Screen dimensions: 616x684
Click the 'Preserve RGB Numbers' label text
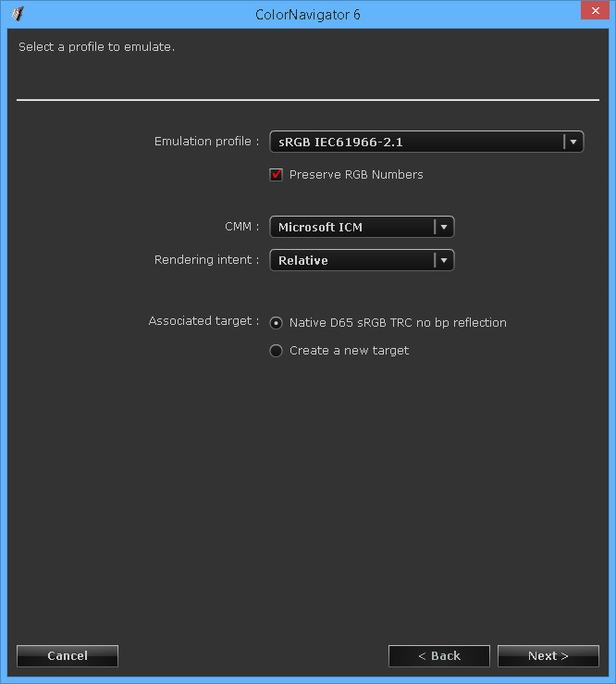coord(356,175)
